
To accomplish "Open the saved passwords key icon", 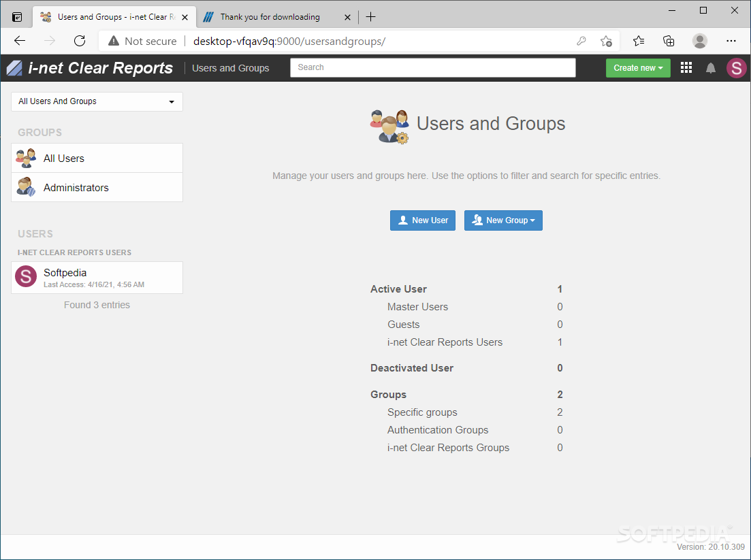I will (x=581, y=41).
